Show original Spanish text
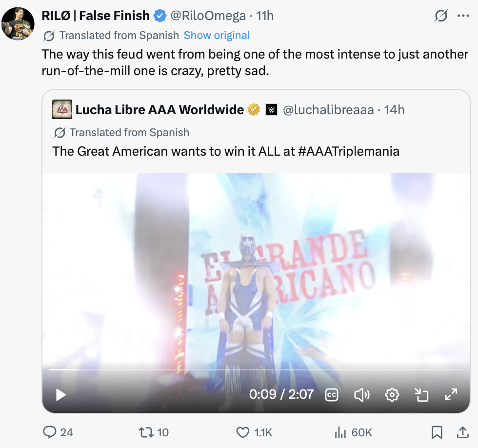478x448 pixels. 217,35
